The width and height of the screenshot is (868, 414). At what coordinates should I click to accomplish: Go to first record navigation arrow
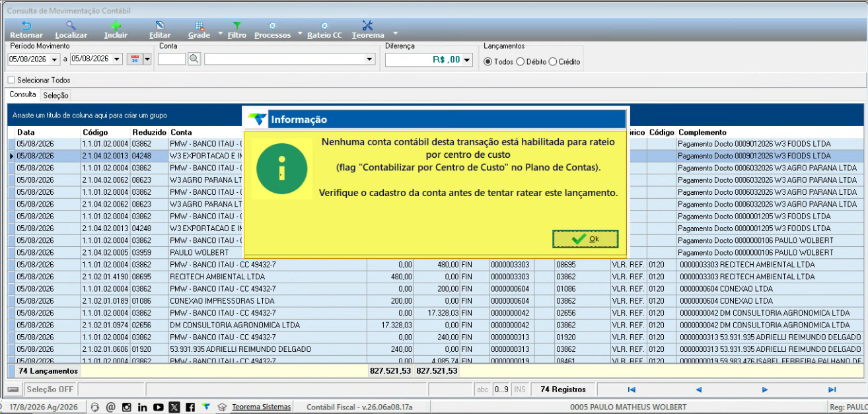tap(632, 390)
